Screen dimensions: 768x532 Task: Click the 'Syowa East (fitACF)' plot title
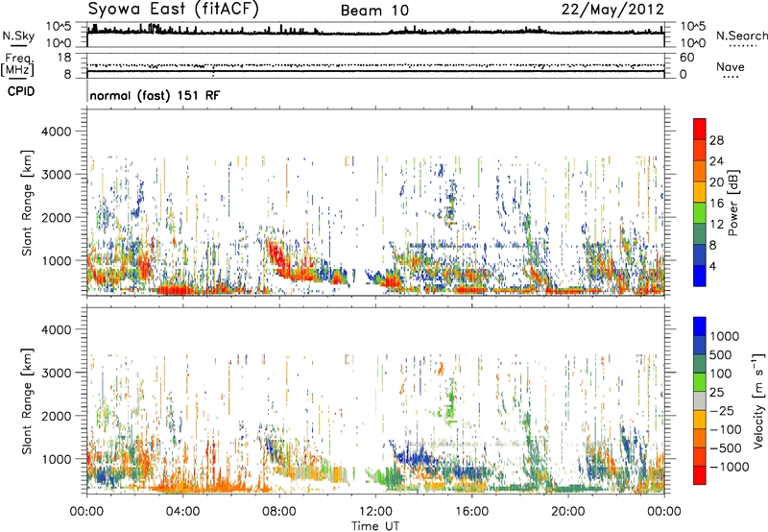click(x=174, y=10)
